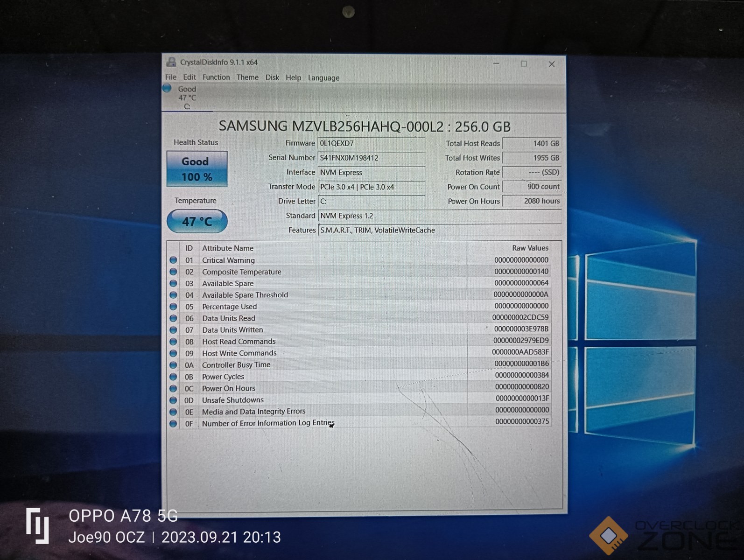The height and width of the screenshot is (560, 744).
Task: Select the Composite Temperature attribute name
Action: [242, 272]
